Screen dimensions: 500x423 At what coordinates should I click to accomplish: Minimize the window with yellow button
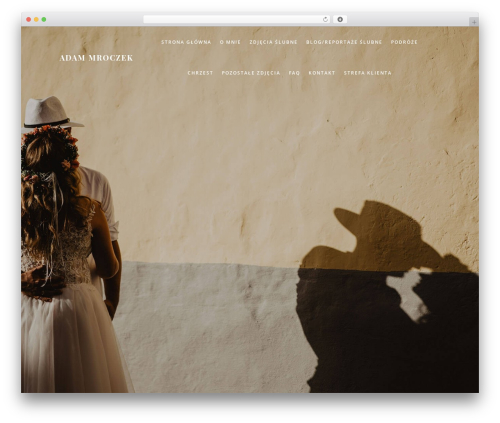[36, 20]
